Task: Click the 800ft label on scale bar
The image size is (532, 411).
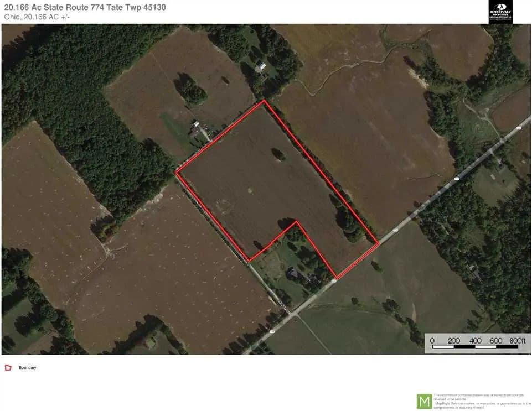Action: (518, 340)
